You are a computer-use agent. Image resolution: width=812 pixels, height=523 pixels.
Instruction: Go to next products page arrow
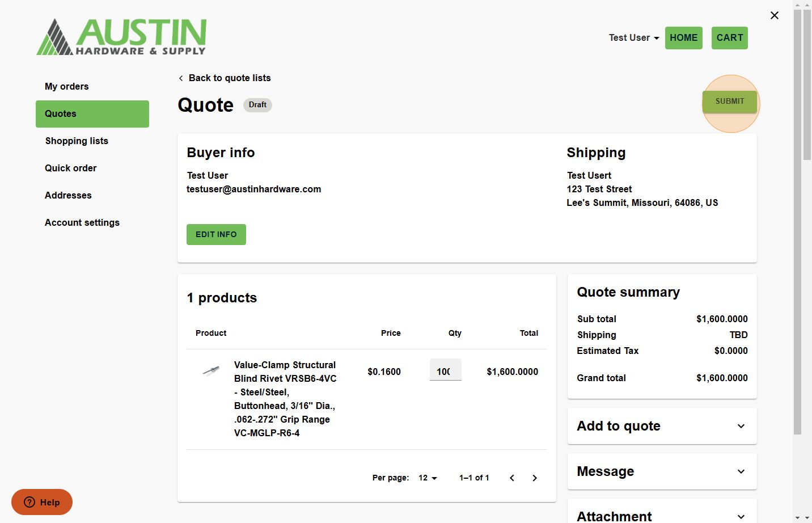[535, 478]
